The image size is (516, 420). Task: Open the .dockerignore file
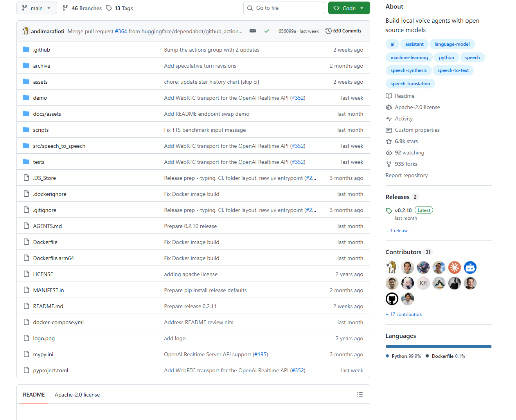pyautogui.click(x=50, y=194)
